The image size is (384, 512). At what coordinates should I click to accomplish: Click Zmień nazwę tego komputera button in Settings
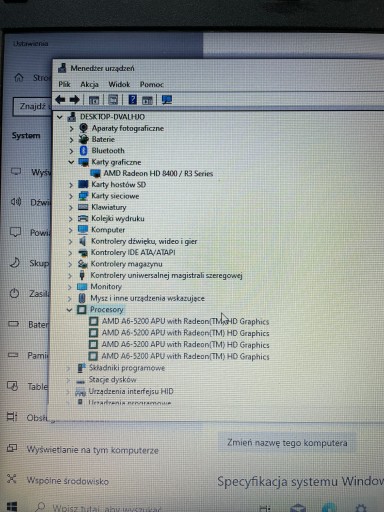click(287, 443)
